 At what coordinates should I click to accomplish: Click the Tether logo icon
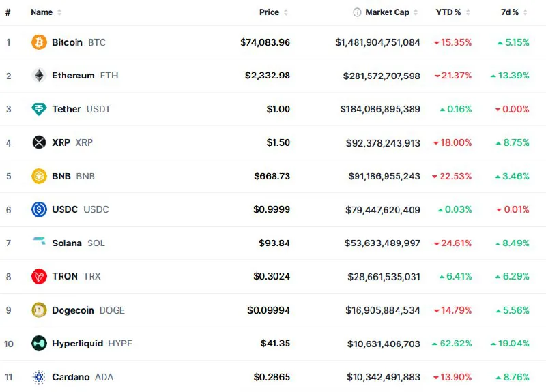pos(40,109)
